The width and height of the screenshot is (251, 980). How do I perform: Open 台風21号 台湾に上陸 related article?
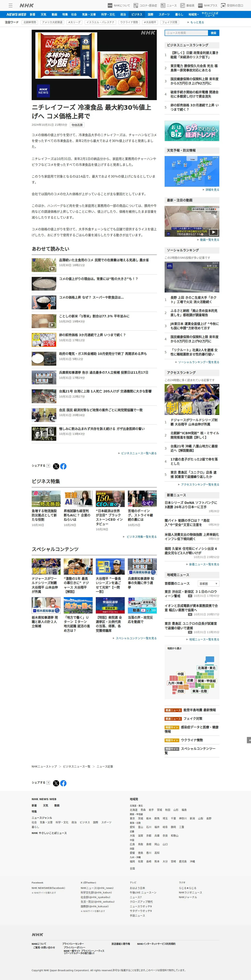click(x=105, y=391)
